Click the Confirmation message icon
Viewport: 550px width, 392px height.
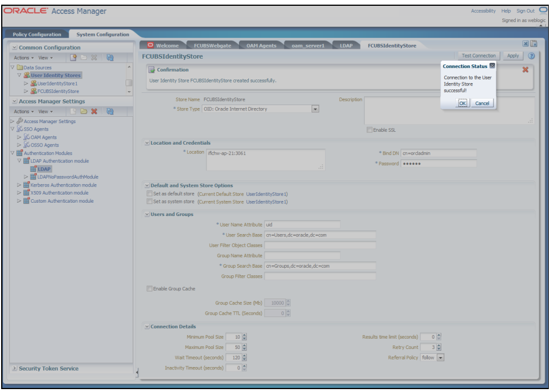(152, 70)
